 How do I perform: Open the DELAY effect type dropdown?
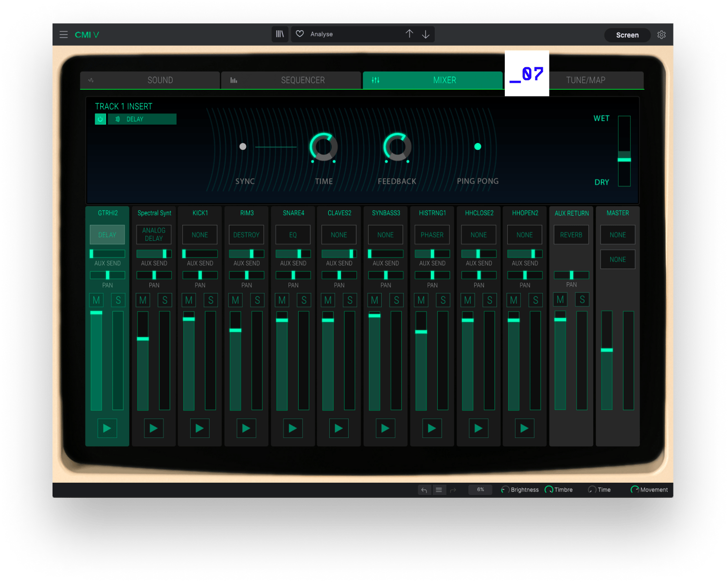142,119
